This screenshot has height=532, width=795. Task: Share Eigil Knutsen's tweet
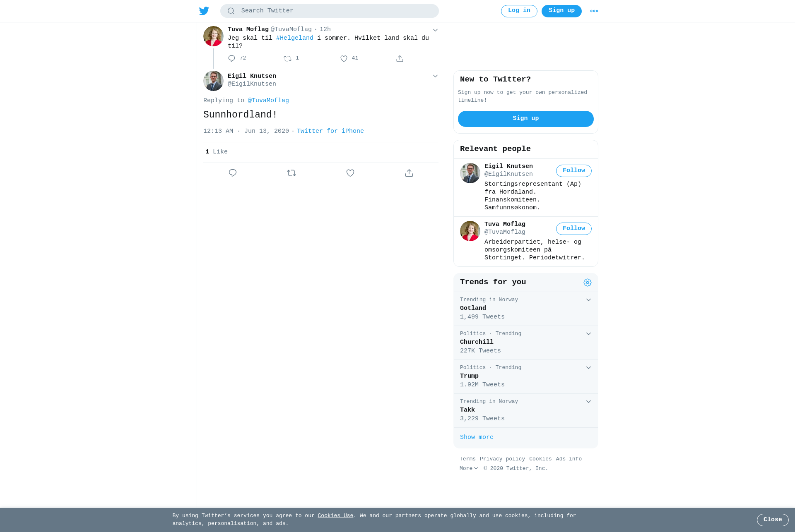click(x=409, y=173)
